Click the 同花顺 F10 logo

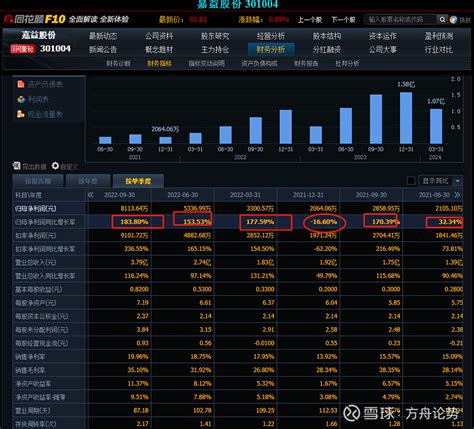pyautogui.click(x=34, y=19)
